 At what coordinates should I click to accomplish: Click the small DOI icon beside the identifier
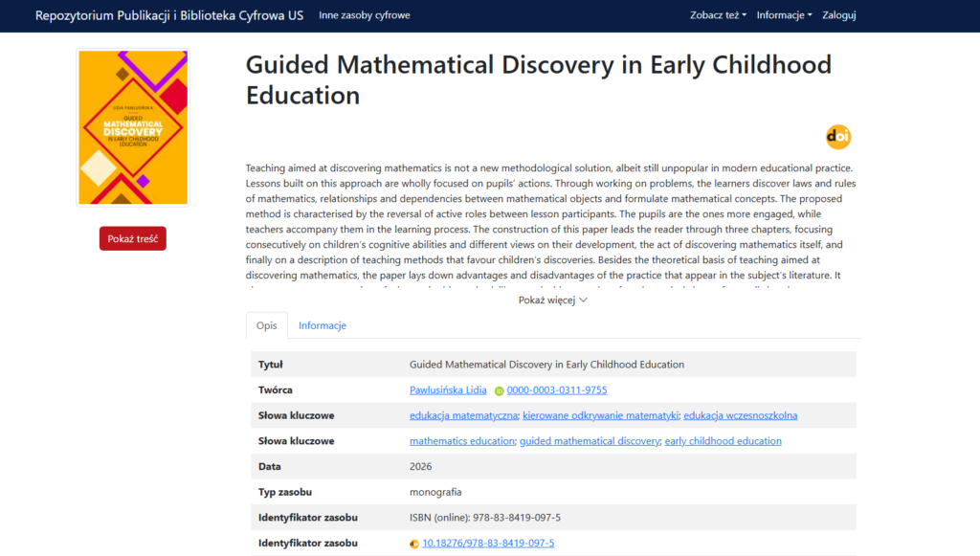coord(414,544)
